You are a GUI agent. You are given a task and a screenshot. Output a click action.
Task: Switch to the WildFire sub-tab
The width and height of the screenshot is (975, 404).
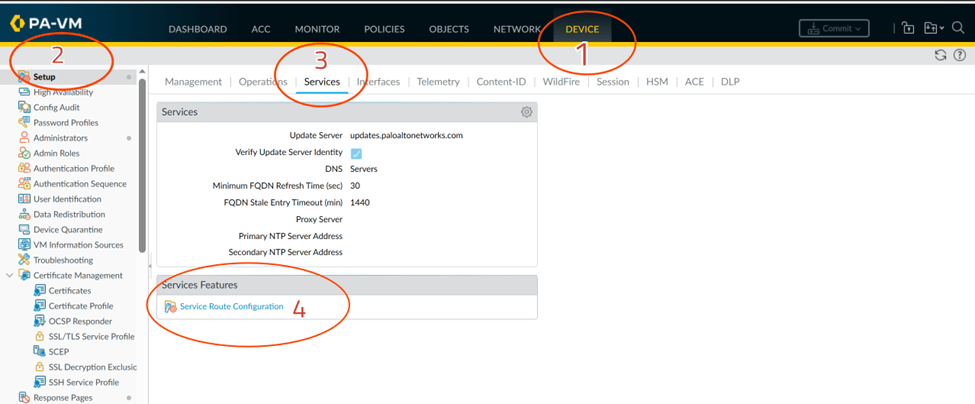(x=561, y=81)
